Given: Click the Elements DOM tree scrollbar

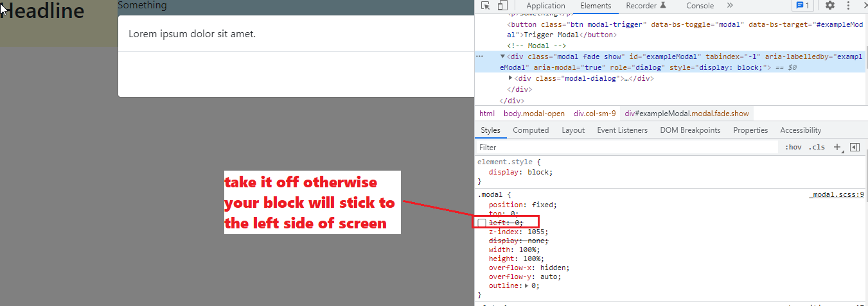Looking at the screenshot, I should tap(865, 58).
